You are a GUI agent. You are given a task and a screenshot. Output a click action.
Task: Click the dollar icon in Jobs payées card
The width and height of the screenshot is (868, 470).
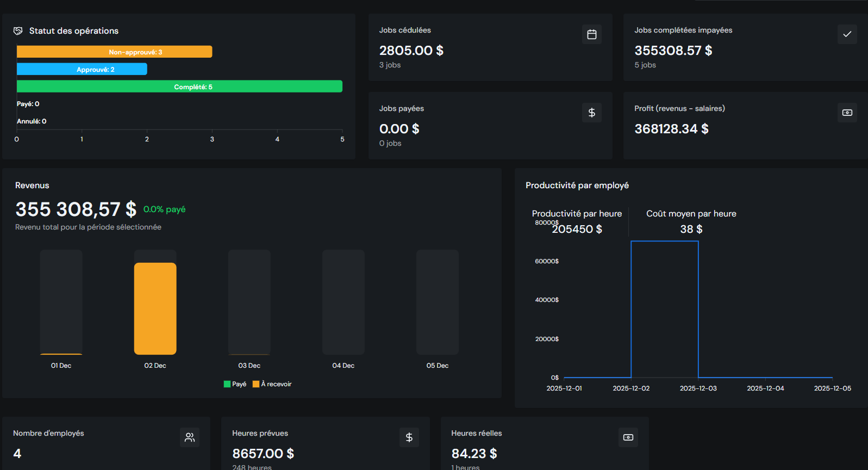point(591,113)
